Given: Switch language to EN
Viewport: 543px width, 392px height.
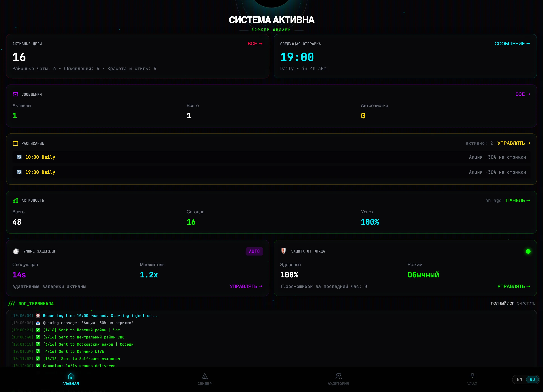Looking at the screenshot, I should (519, 379).
